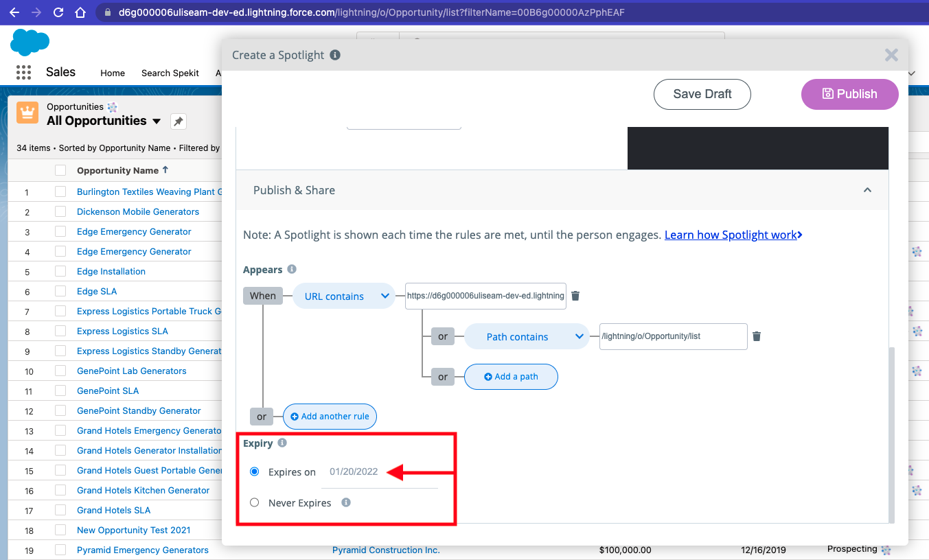Click the URL value input field
The height and width of the screenshot is (560, 929).
tap(485, 296)
